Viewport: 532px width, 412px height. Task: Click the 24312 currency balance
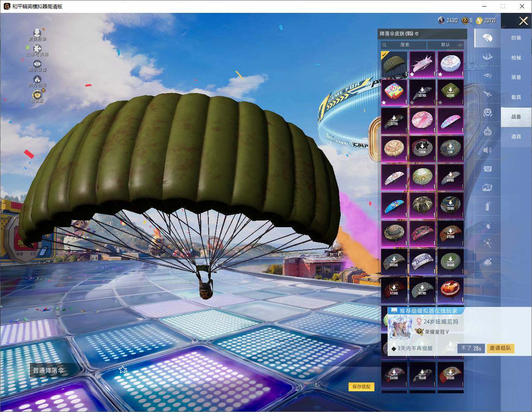click(448, 20)
